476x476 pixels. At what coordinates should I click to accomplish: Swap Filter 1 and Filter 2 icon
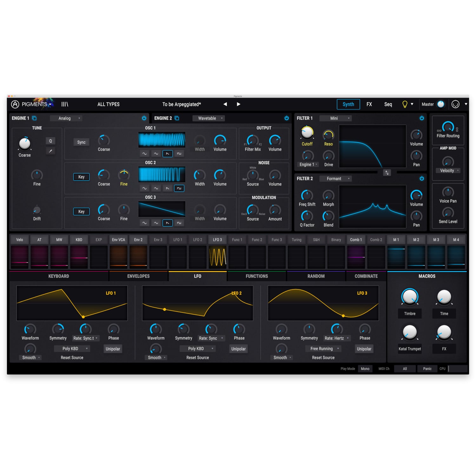click(387, 173)
